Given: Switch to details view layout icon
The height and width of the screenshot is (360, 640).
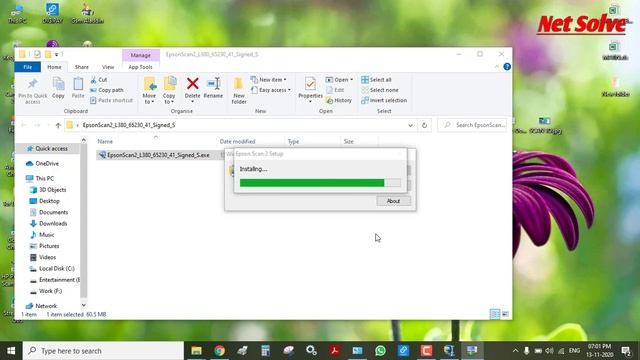Looking at the screenshot, I should [x=495, y=314].
